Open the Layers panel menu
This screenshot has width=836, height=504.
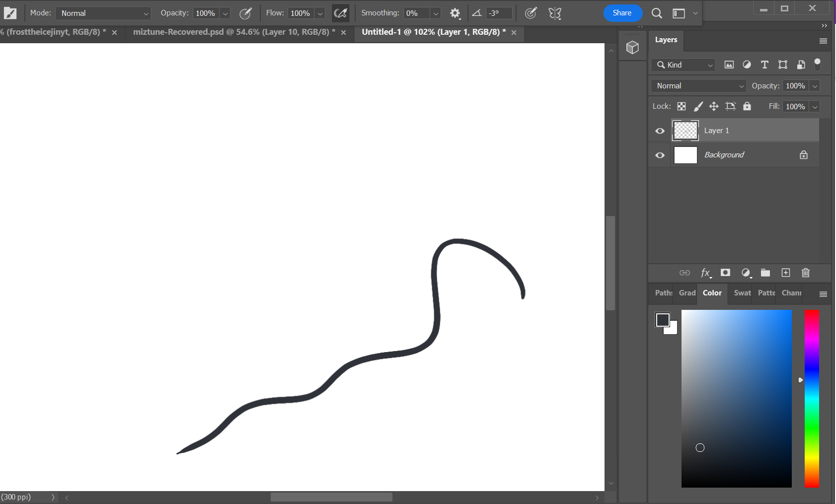[x=823, y=40]
